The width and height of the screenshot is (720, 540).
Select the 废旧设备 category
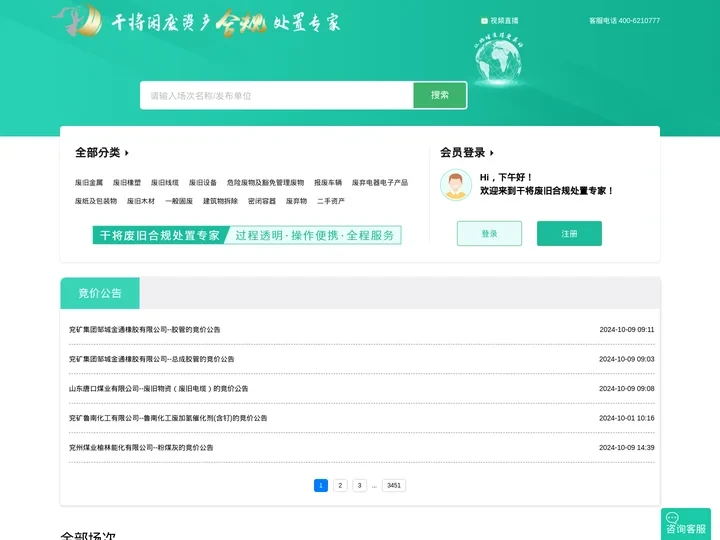pyautogui.click(x=202, y=183)
